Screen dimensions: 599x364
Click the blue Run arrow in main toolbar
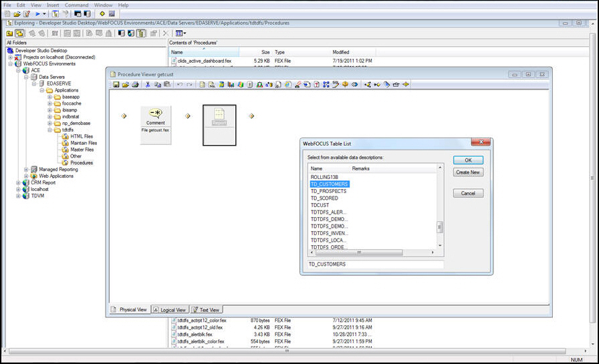[x=37, y=14]
